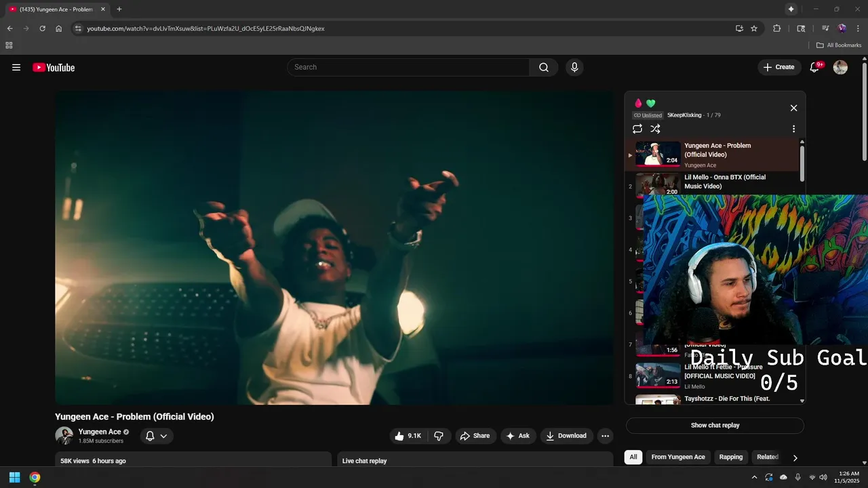
Task: Like the video with 9.1K thumbs up
Action: coord(409,436)
